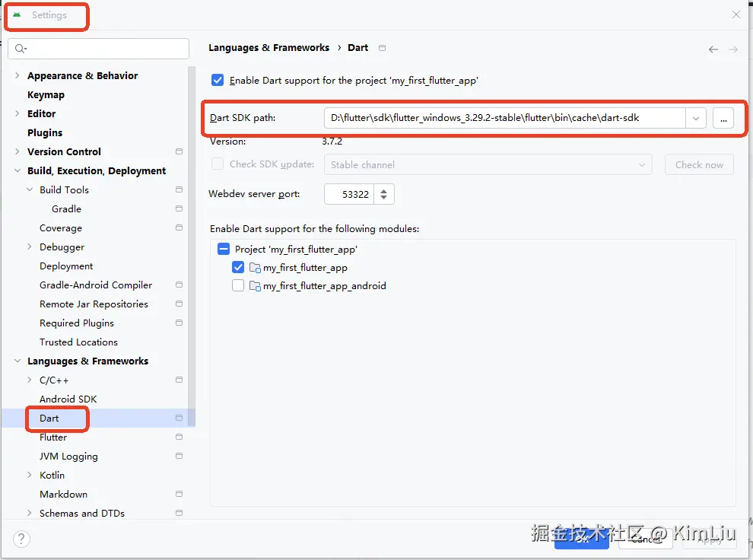Expand the Schemas and DTDs node

pyautogui.click(x=30, y=513)
